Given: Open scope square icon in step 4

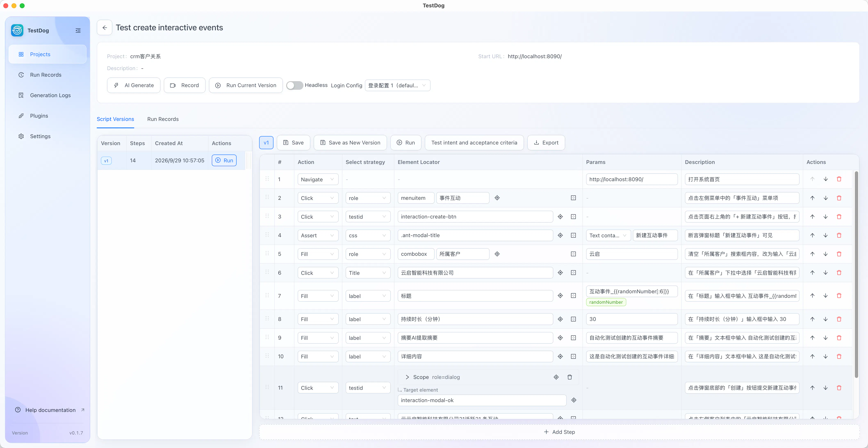Looking at the screenshot, I should 573,235.
